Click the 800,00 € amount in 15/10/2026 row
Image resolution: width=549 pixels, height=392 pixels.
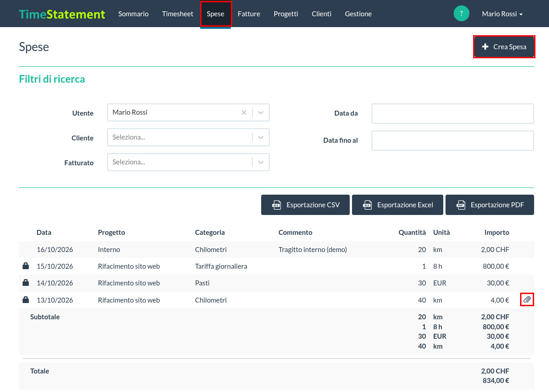pyautogui.click(x=496, y=266)
